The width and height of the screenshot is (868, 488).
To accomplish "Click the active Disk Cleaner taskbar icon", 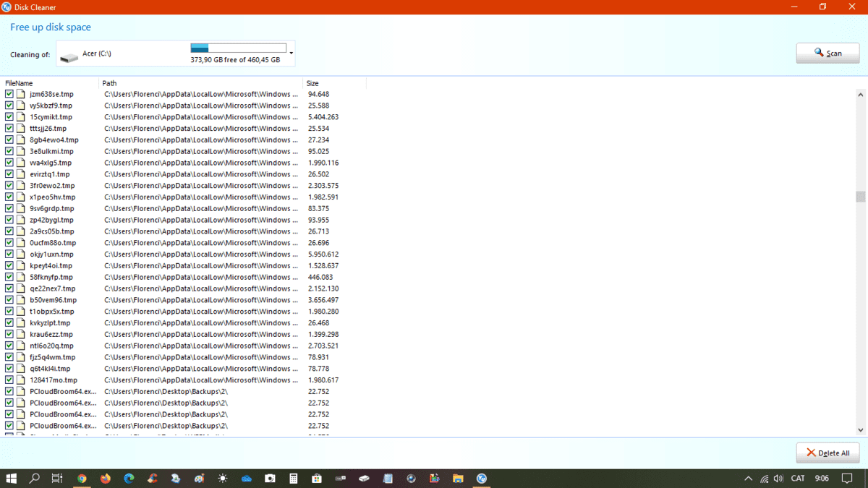I will pos(482,479).
